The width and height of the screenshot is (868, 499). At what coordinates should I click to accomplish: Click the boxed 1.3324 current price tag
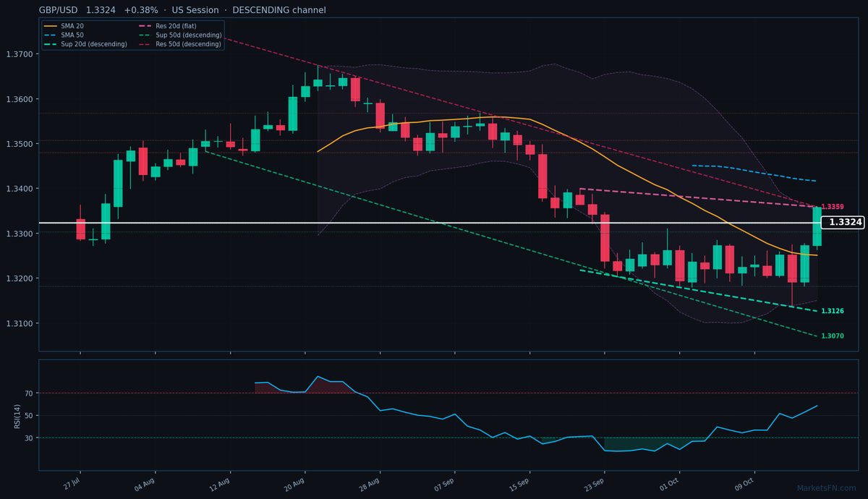coord(844,223)
